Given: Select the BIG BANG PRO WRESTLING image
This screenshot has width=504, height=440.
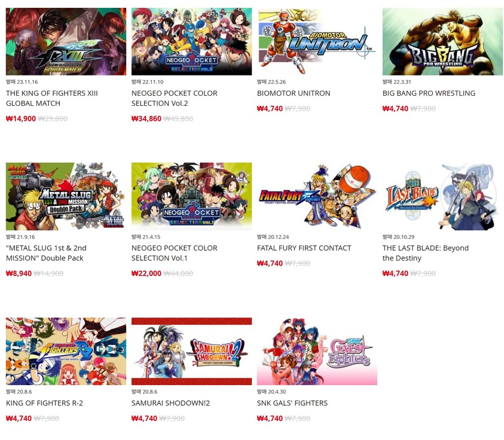Looking at the screenshot, I should click(x=442, y=42).
